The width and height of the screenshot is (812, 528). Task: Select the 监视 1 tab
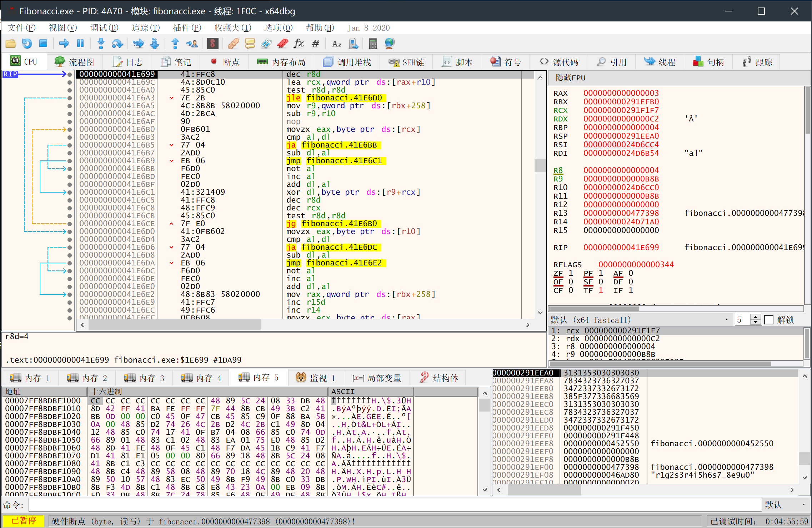[x=316, y=378]
